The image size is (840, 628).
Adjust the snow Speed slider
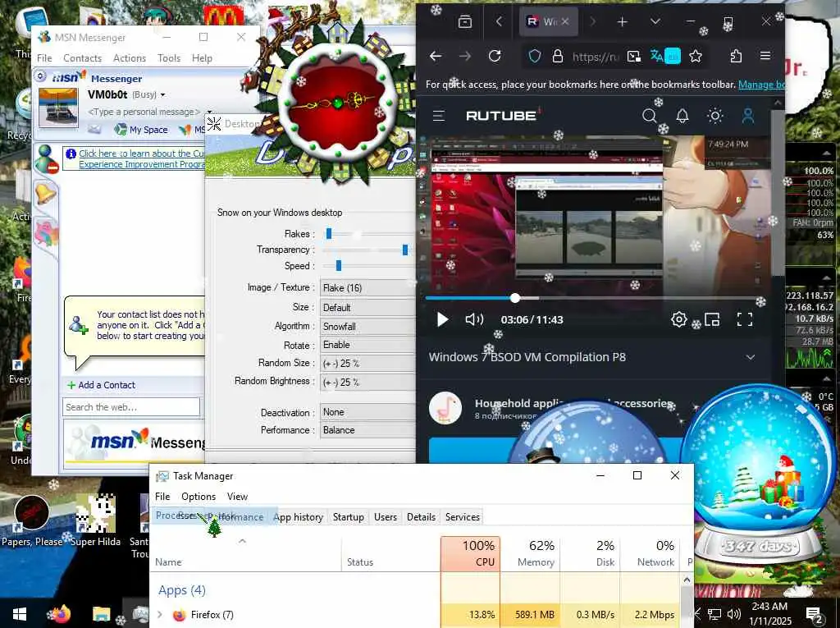pyautogui.click(x=339, y=265)
